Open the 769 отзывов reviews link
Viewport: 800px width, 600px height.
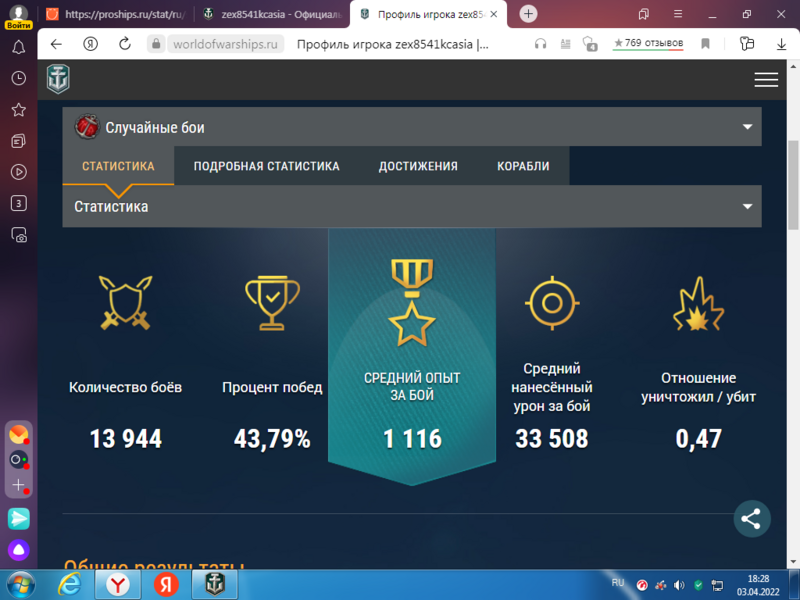click(648, 43)
